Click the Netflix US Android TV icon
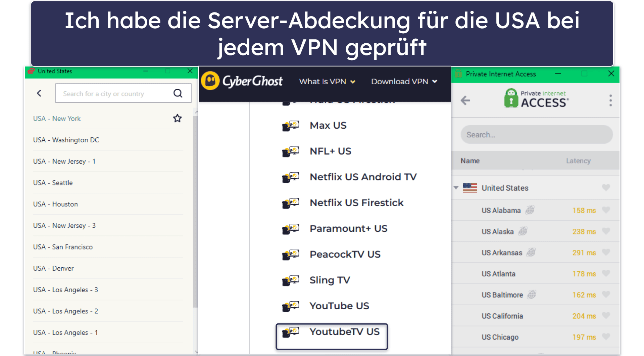644x356 pixels. (x=291, y=177)
